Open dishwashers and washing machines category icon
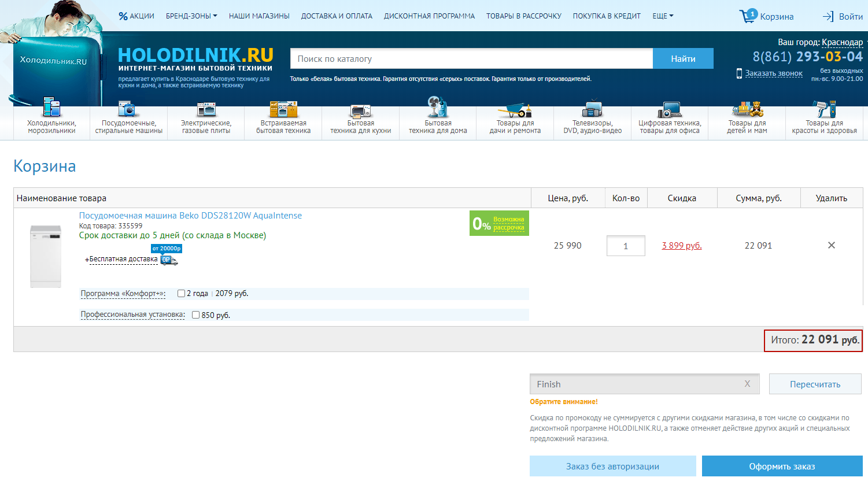The width and height of the screenshot is (868, 481). point(128,109)
